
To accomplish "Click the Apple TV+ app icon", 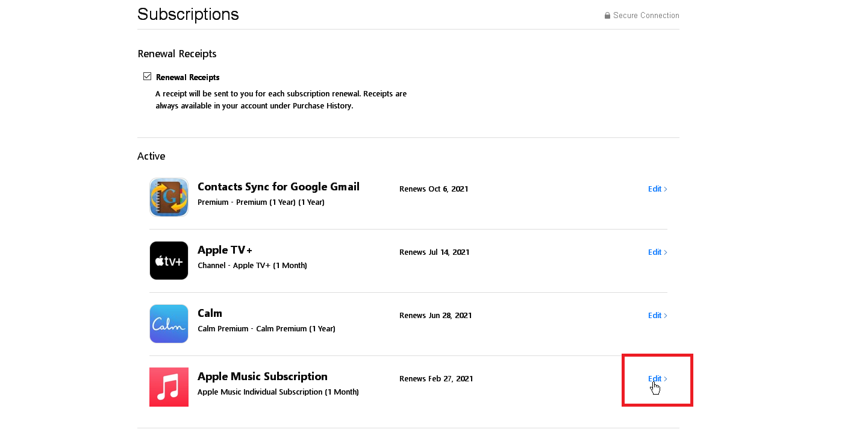I will click(169, 260).
